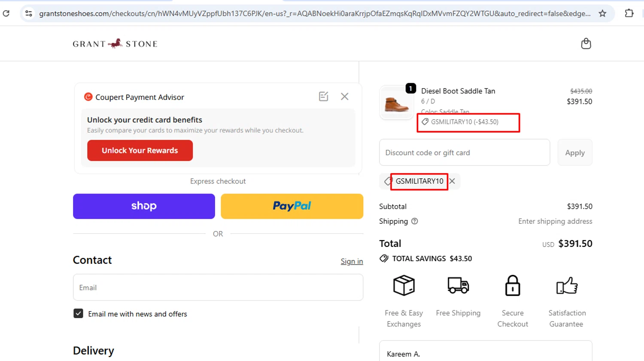
Task: Remove the GSMILITARY10 discount code
Action: [x=452, y=181]
